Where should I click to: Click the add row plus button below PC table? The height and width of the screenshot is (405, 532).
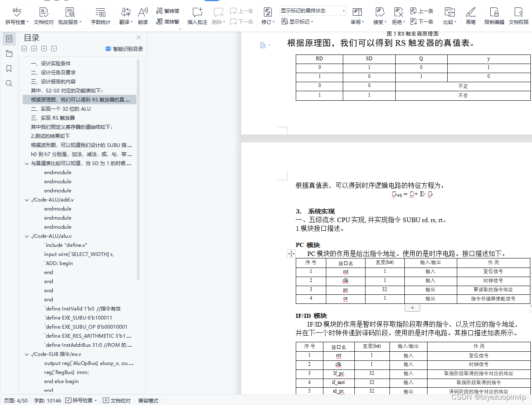point(412,308)
